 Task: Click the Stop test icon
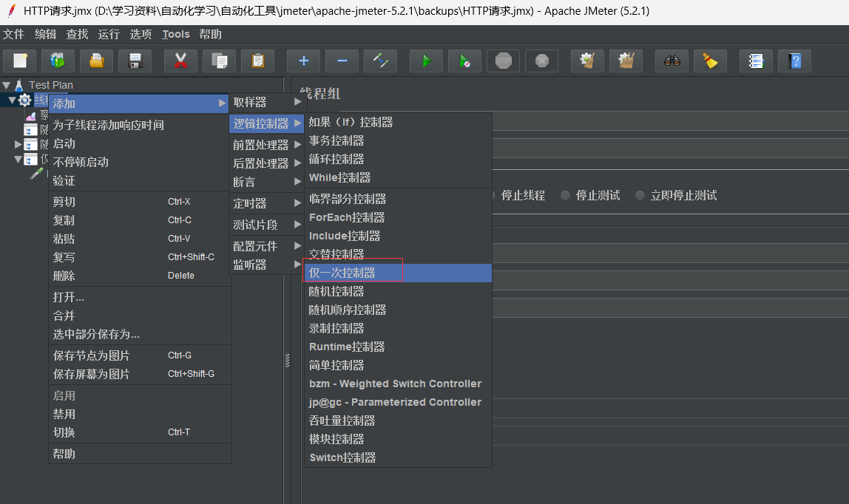(504, 61)
